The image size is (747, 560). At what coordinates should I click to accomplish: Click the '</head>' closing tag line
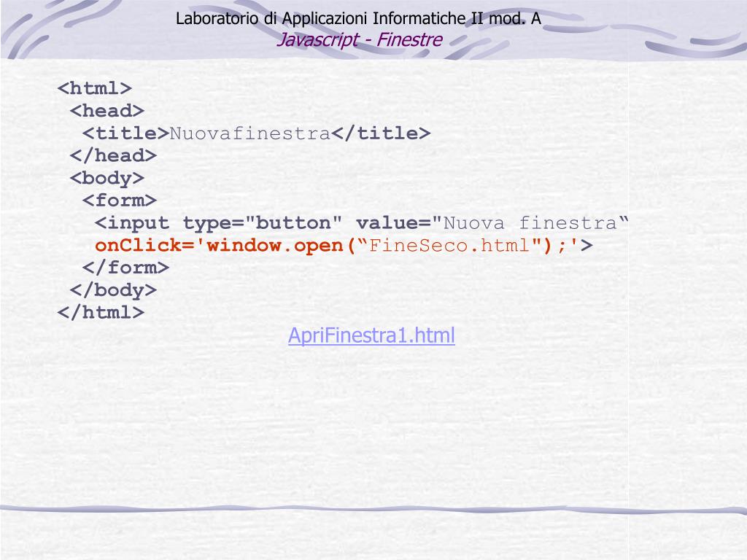[x=113, y=156]
